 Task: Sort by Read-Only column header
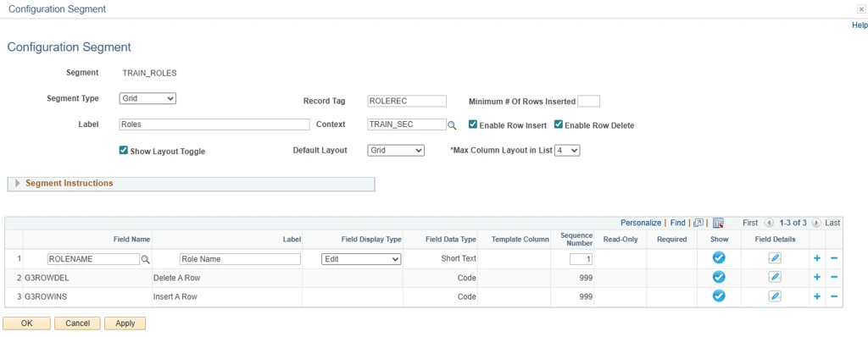pos(620,240)
